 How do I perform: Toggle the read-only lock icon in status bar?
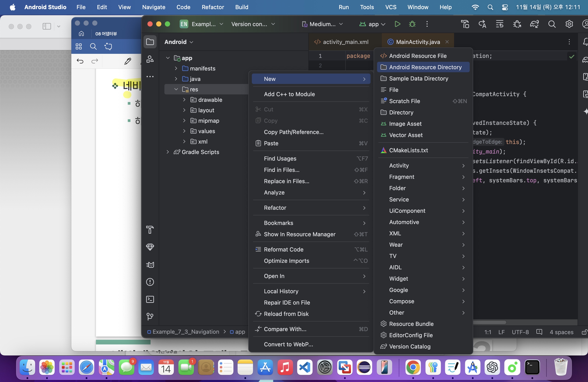(584, 332)
